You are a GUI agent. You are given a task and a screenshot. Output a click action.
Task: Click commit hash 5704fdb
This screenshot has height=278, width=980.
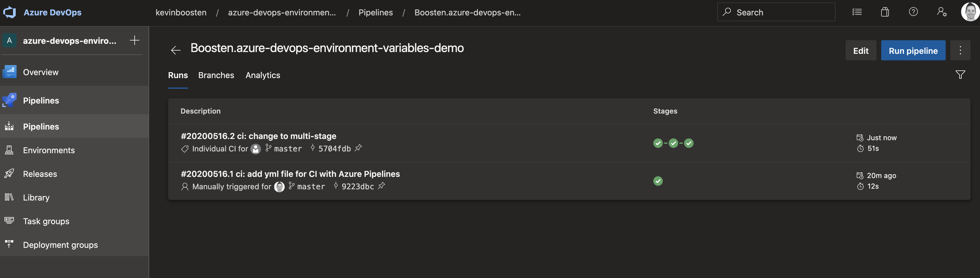[334, 149]
